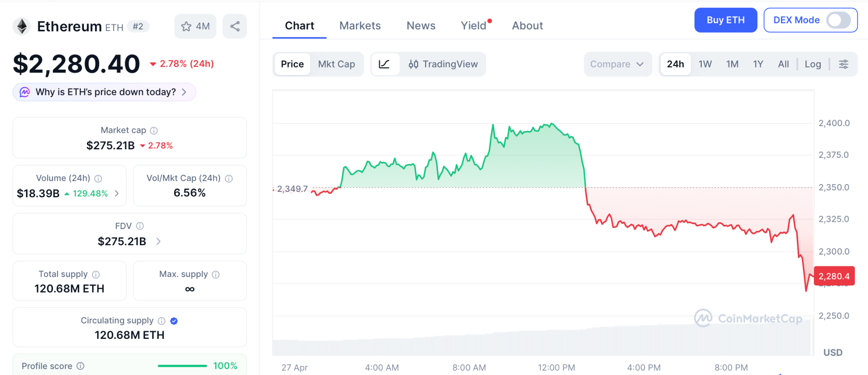Click Market cap info icon
The width and height of the screenshot is (868, 375).
(x=154, y=131)
